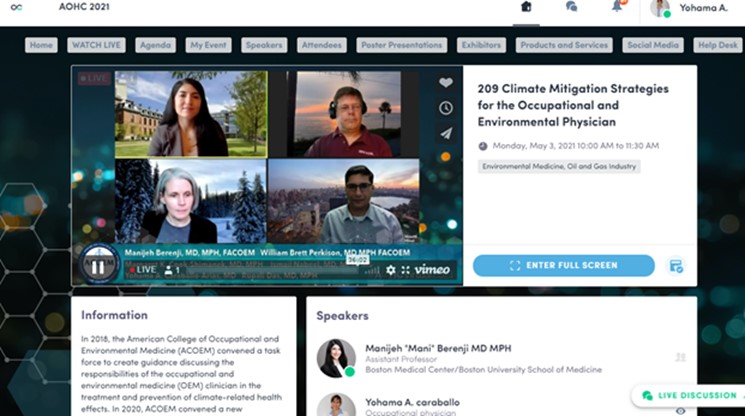Open the Exhibitors tab
The width and height of the screenshot is (745, 416).
pyautogui.click(x=481, y=45)
